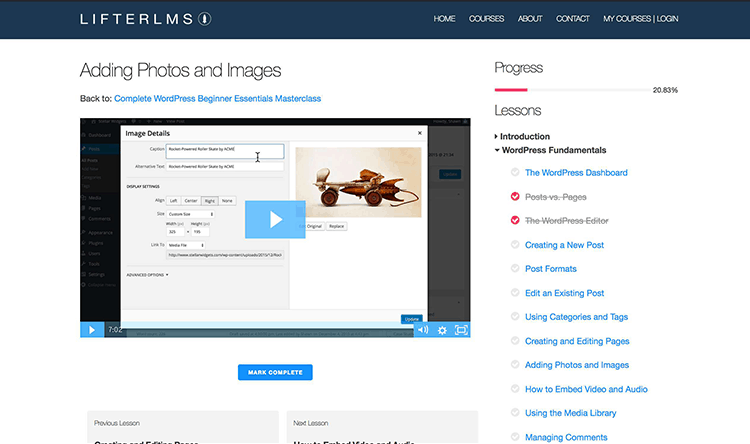Click the Next Lesson card
The image size is (750, 444).
(382, 427)
